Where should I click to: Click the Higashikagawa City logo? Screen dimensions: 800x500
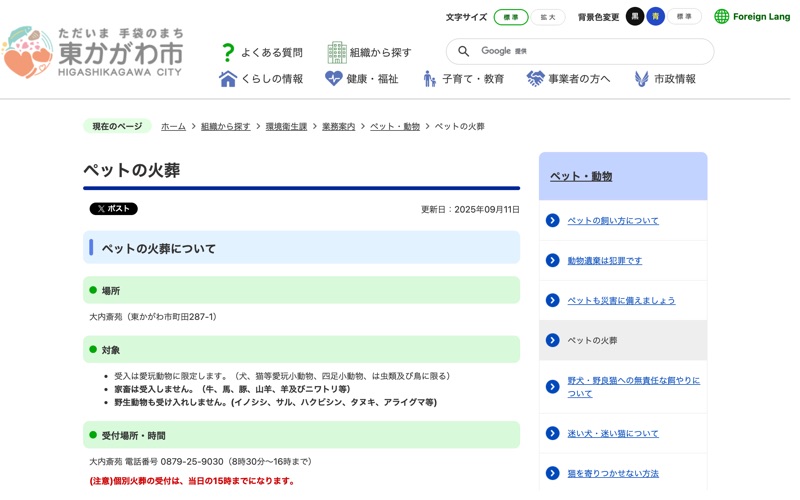coord(93,52)
